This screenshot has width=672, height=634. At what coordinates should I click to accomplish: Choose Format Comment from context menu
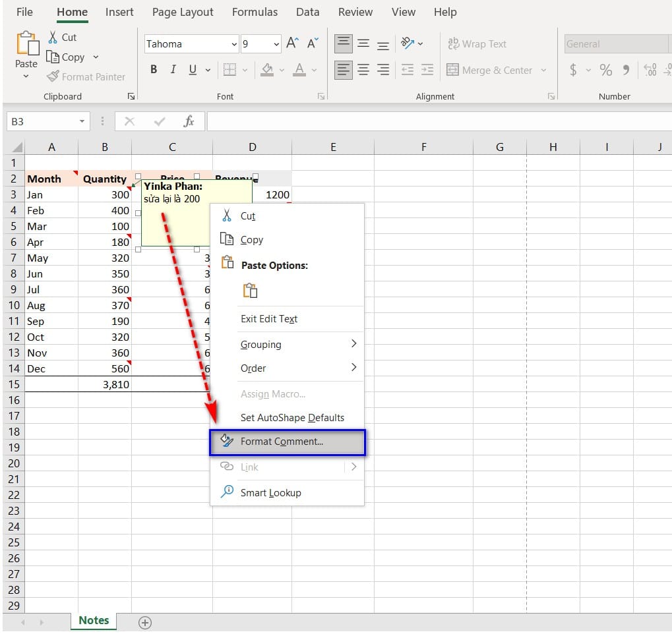[x=287, y=442]
